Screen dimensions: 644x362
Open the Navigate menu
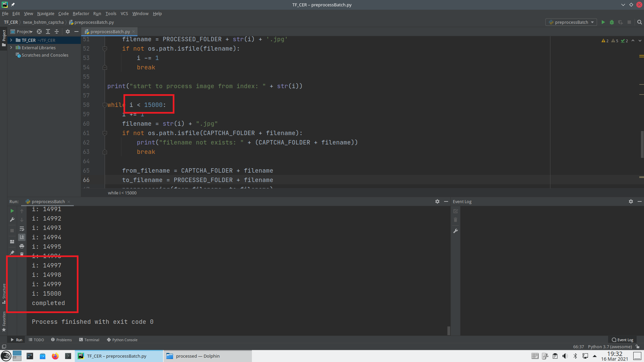46,13
